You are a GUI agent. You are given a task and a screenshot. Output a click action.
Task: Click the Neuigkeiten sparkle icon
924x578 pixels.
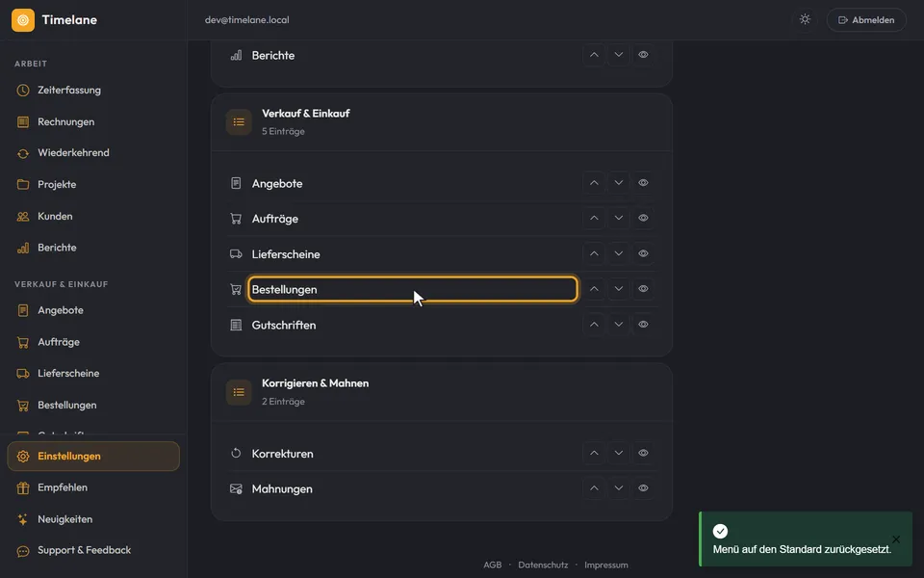[23, 519]
